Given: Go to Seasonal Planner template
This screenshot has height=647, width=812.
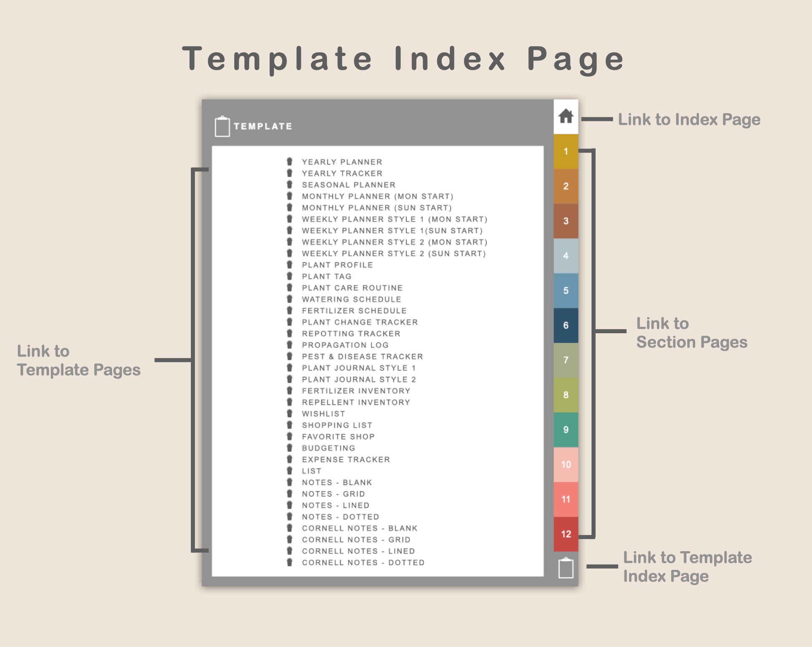Looking at the screenshot, I should [348, 185].
